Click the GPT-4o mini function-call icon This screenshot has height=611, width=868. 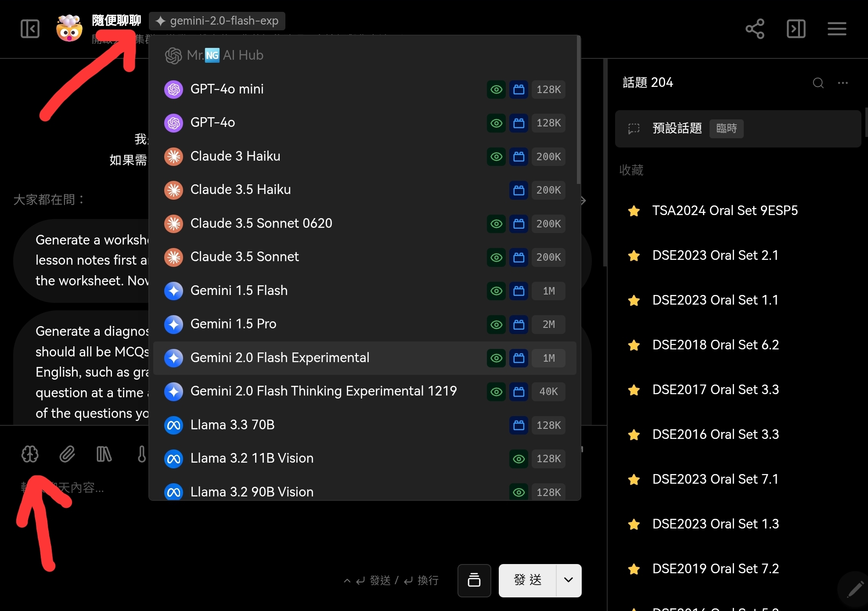[x=519, y=90]
